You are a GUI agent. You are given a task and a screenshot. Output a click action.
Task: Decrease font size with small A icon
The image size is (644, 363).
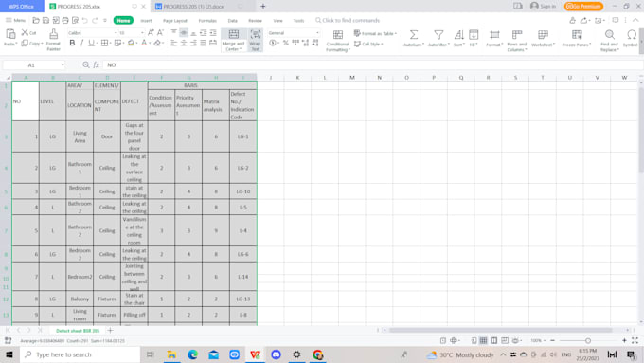[160, 32]
